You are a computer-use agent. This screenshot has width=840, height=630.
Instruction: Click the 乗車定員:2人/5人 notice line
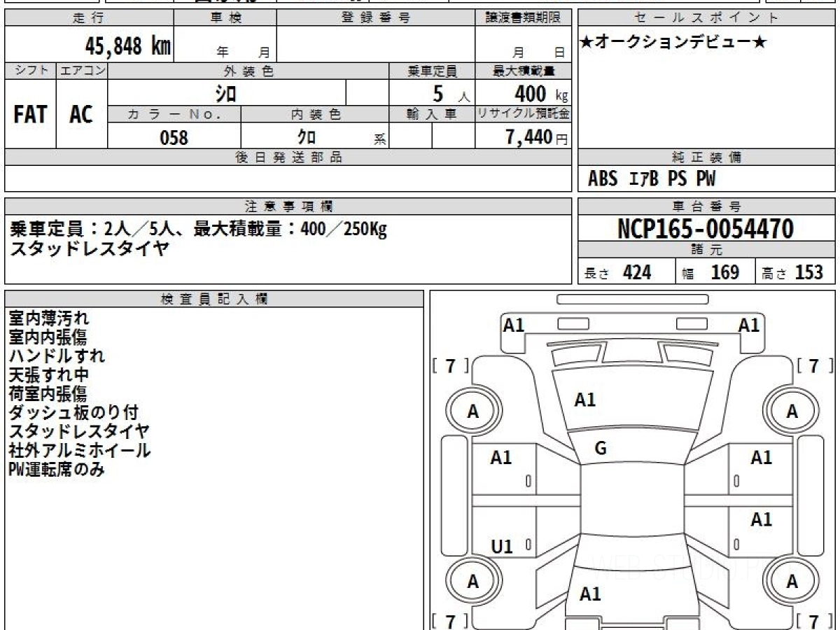(198, 229)
